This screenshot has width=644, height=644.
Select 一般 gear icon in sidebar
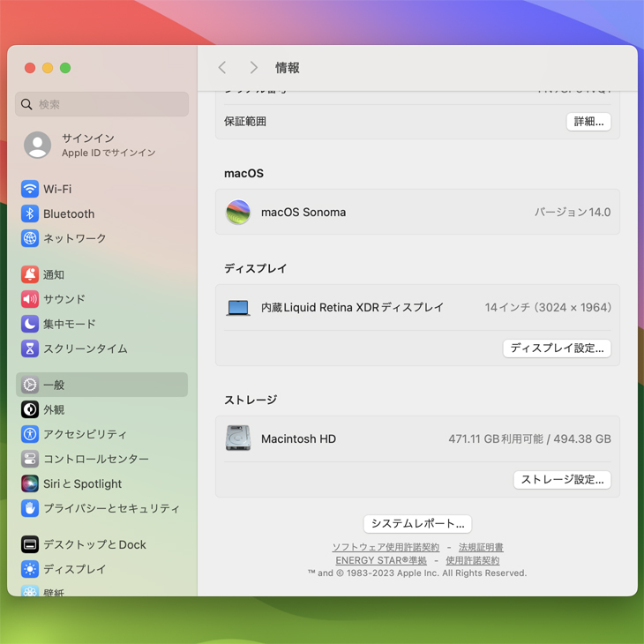[30, 385]
